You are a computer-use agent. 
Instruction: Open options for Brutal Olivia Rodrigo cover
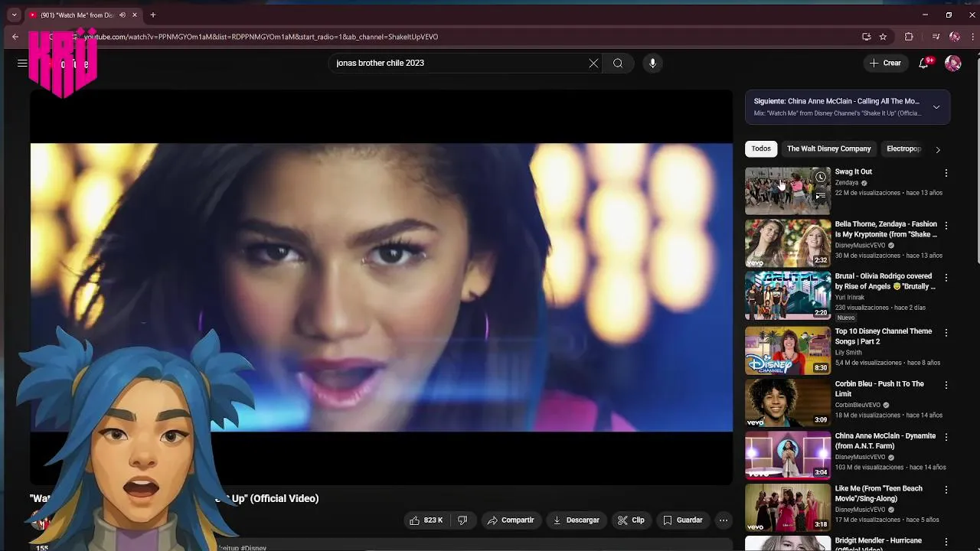click(946, 277)
